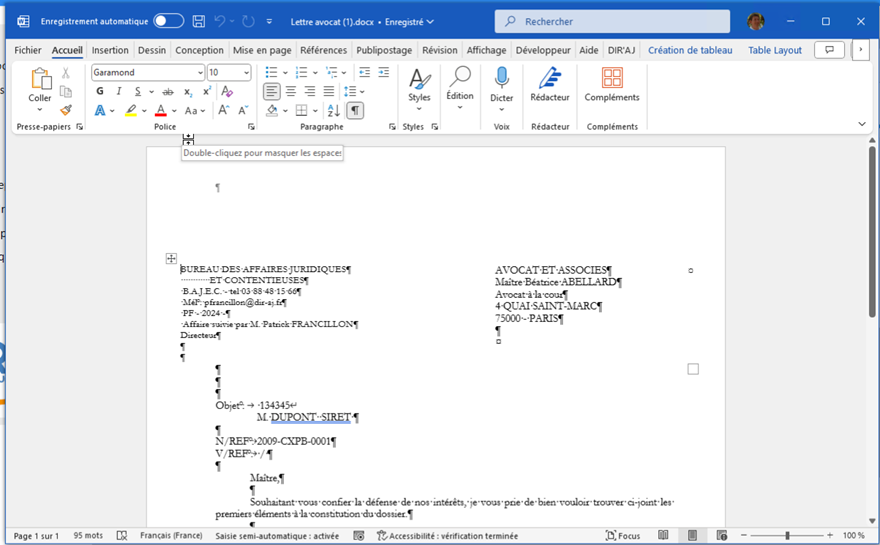Click the clear formatting icon

pyautogui.click(x=227, y=92)
